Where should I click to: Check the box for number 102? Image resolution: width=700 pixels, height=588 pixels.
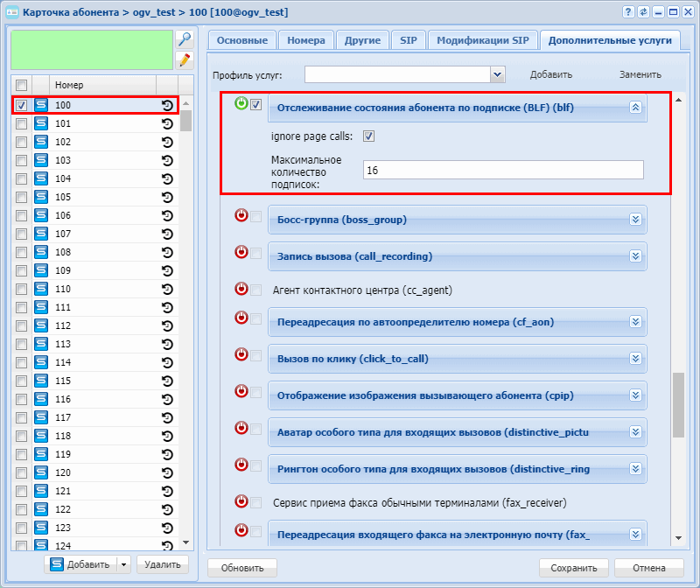pos(21,142)
